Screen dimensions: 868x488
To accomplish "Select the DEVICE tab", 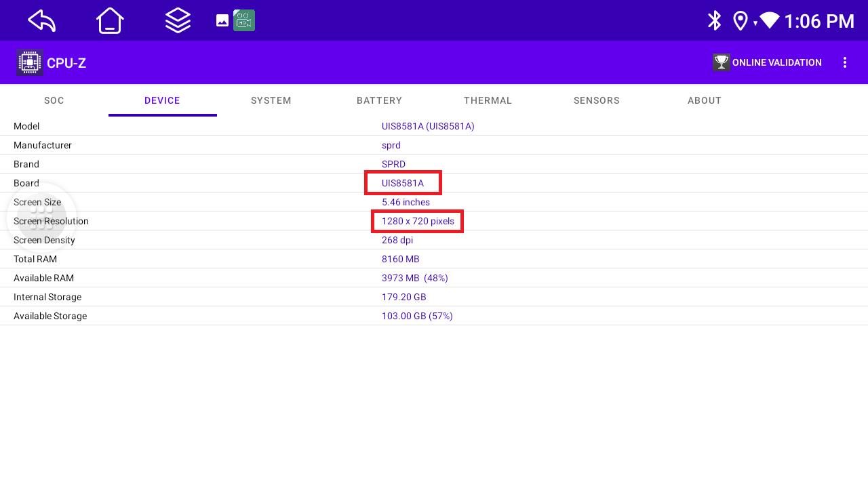I will point(163,100).
